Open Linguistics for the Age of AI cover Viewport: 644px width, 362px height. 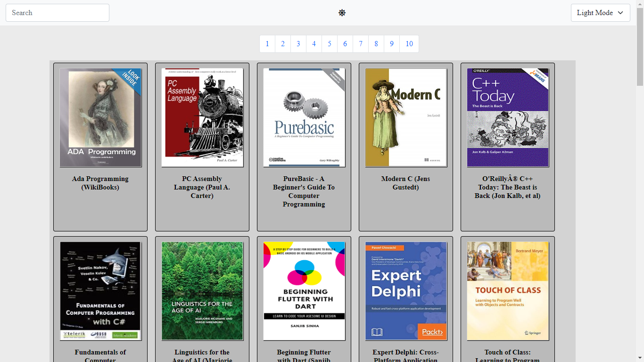pyautogui.click(x=202, y=291)
